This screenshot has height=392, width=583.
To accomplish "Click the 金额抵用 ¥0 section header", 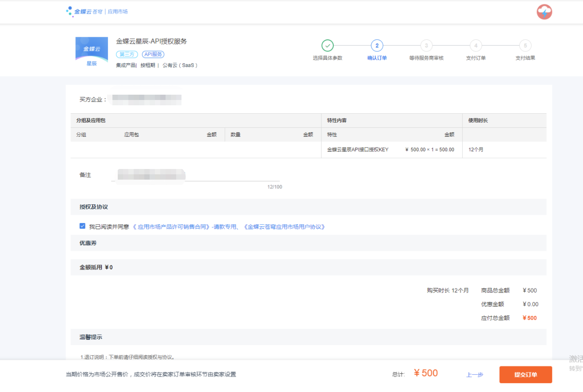I will 309,267.
